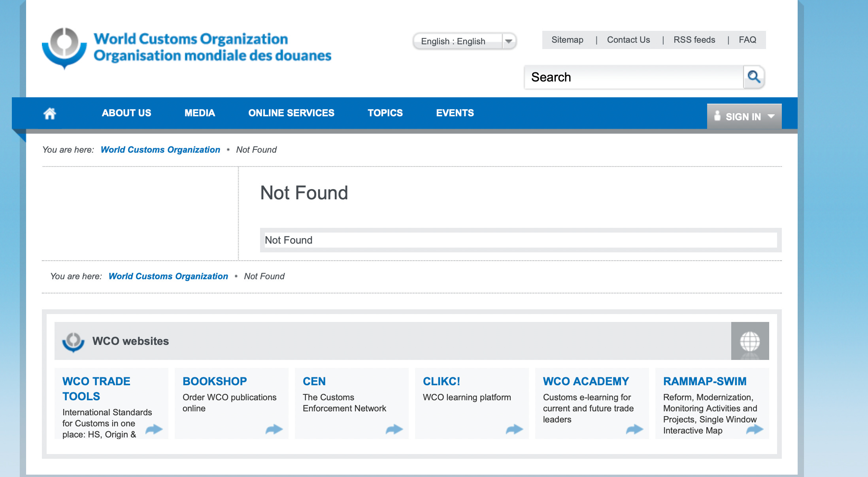Click 'Order WCO publications online' text

point(230,403)
